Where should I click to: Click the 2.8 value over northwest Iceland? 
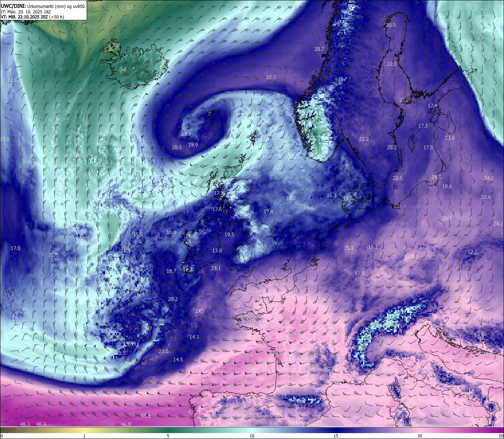tap(116, 45)
